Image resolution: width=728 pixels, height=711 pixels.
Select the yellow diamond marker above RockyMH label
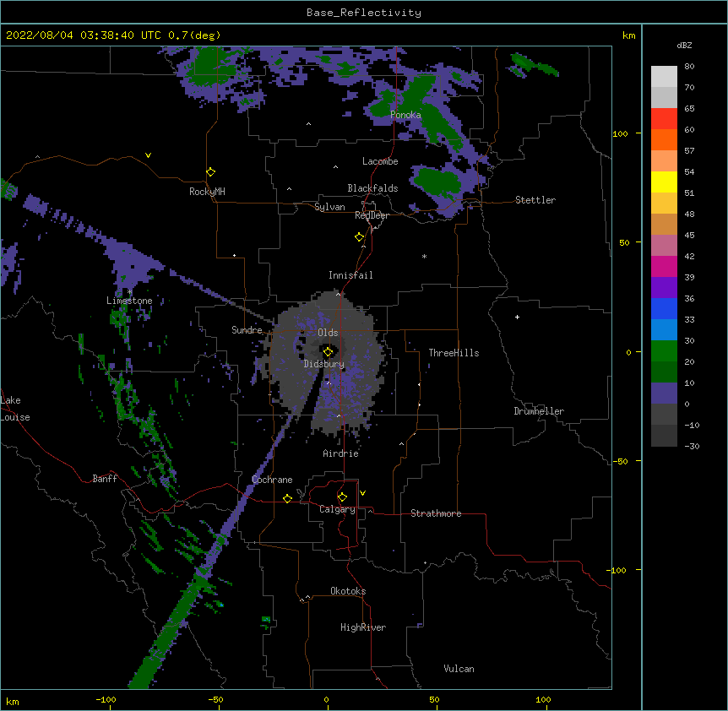210,172
